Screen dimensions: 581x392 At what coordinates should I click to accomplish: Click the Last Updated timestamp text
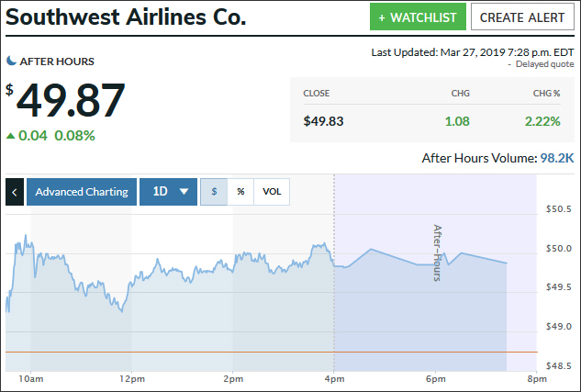pos(473,52)
